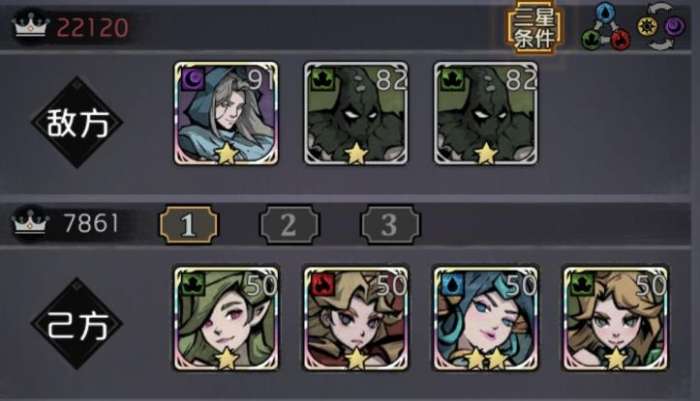
Task: Click the light-dark element cycle icon
Action: [662, 26]
